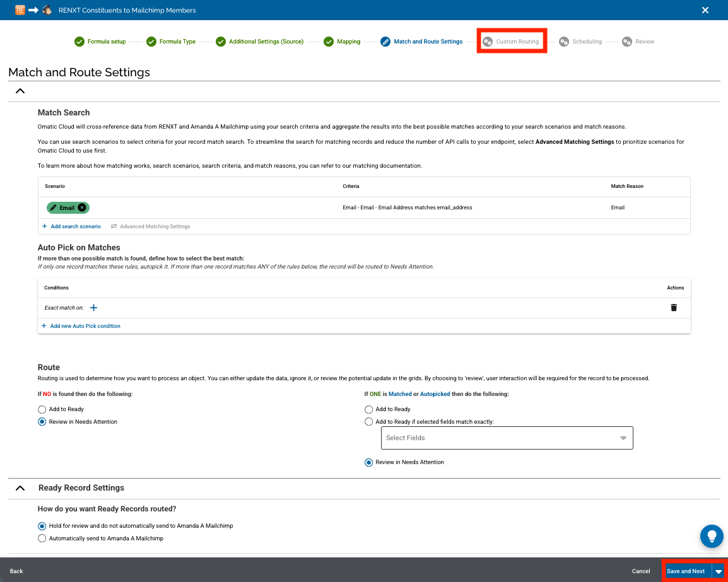This screenshot has height=582, width=728.
Task: Click Save and Next
Action: tap(687, 571)
